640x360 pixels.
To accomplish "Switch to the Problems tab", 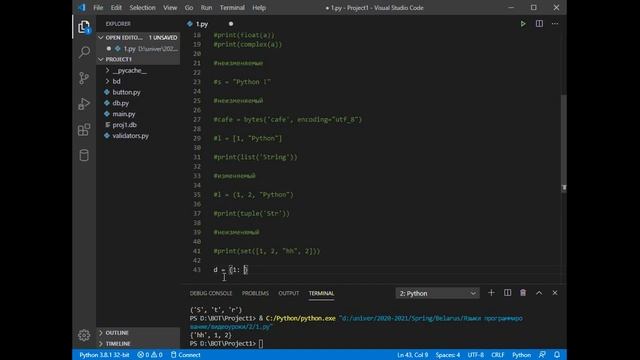I will click(x=255, y=293).
